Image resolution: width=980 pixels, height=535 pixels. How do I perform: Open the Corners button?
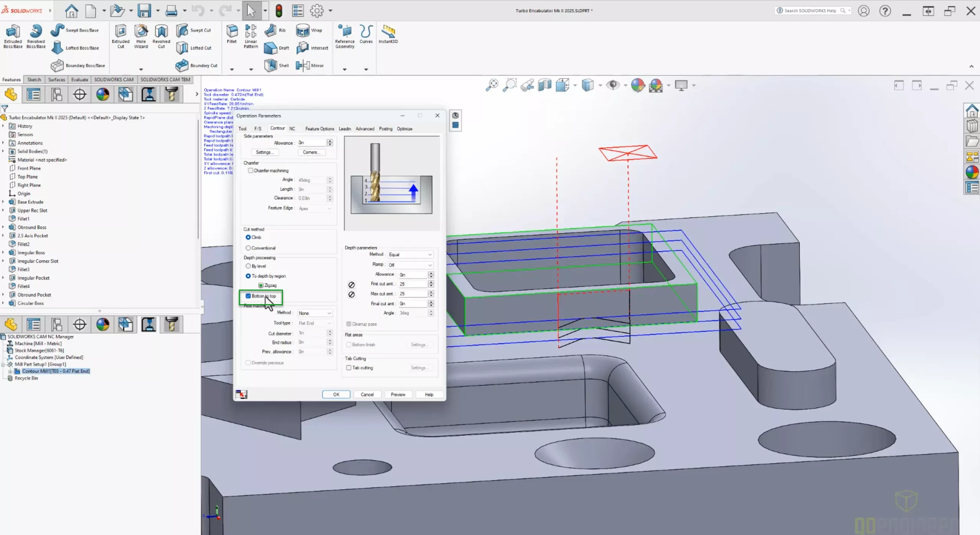coord(311,152)
